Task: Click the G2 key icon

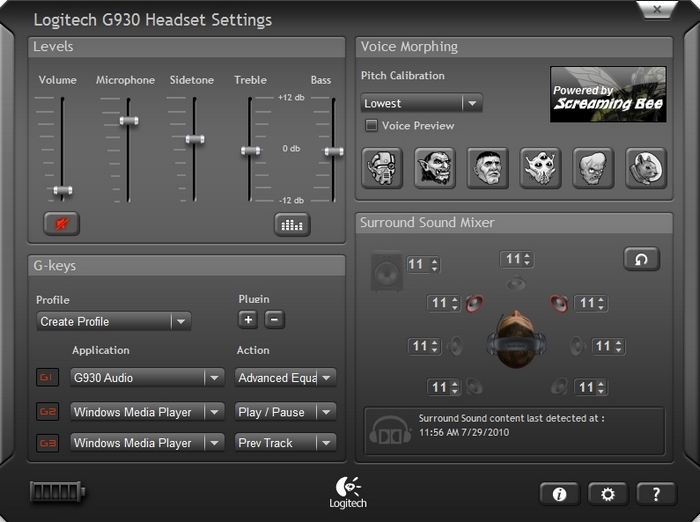Action: tap(47, 412)
